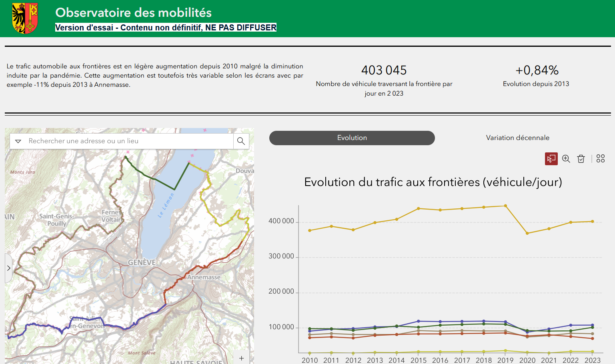
Task: Click the map search magnifier button
Action: pyautogui.click(x=241, y=141)
